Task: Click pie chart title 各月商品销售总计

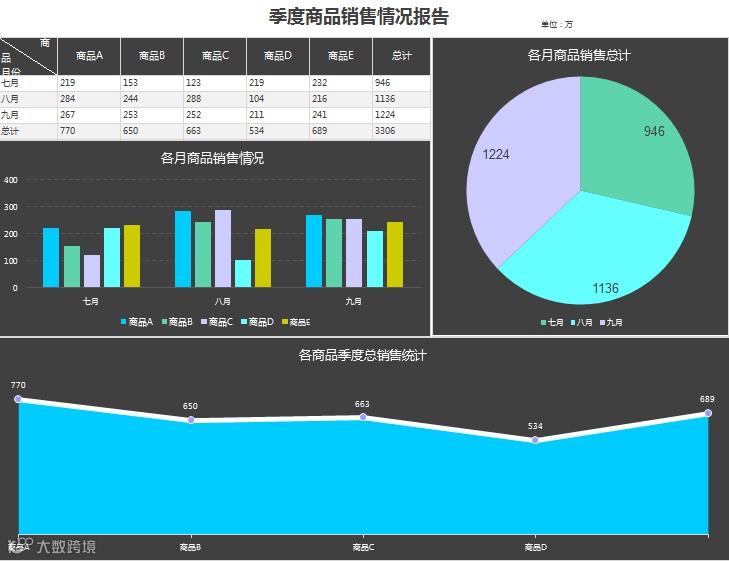Action: [x=579, y=55]
